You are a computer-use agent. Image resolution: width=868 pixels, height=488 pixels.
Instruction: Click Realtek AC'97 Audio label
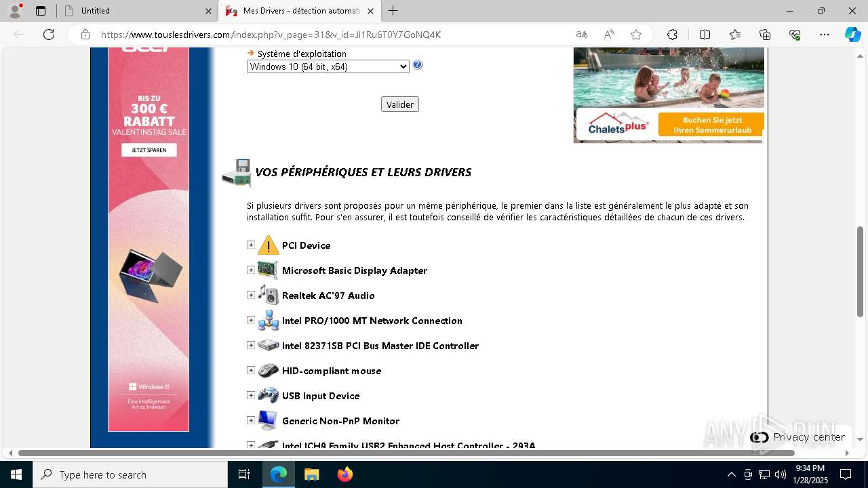click(328, 296)
